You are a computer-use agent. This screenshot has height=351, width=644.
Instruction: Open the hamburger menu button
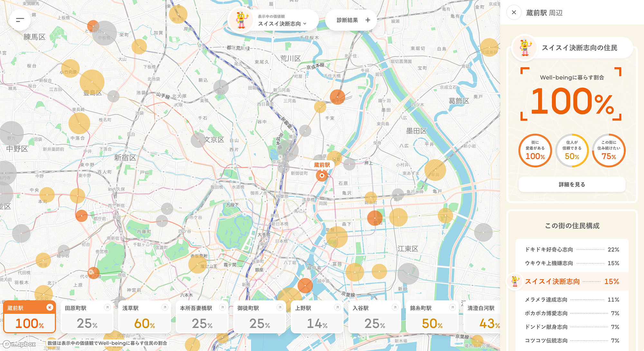[20, 20]
